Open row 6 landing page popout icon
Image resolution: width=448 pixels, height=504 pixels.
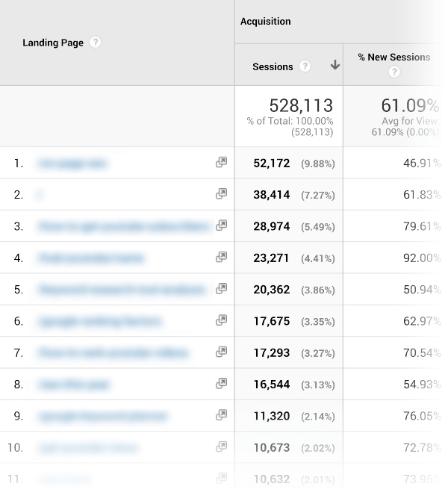[221, 320]
